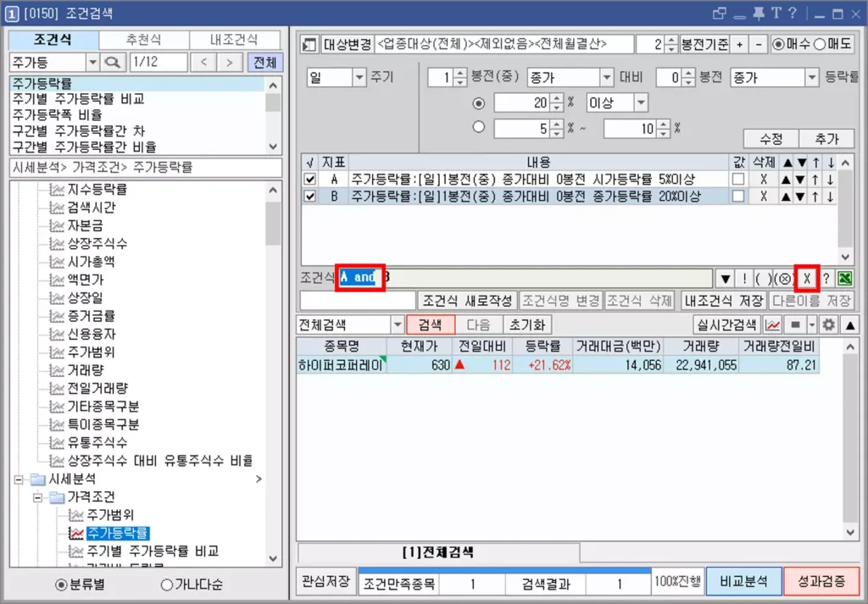Select the 매도 radio button
This screenshot has height=604, width=868.
tap(820, 44)
